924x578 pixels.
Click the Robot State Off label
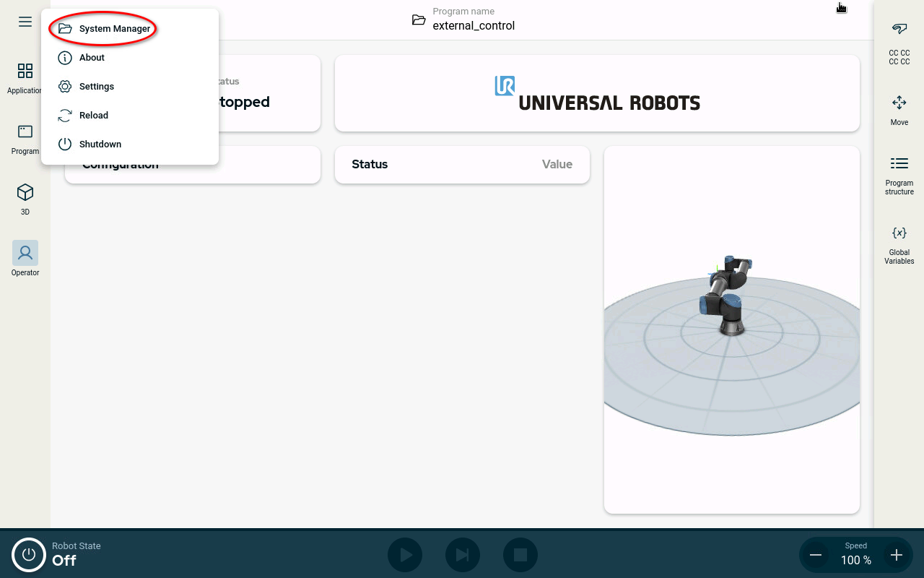pos(77,554)
